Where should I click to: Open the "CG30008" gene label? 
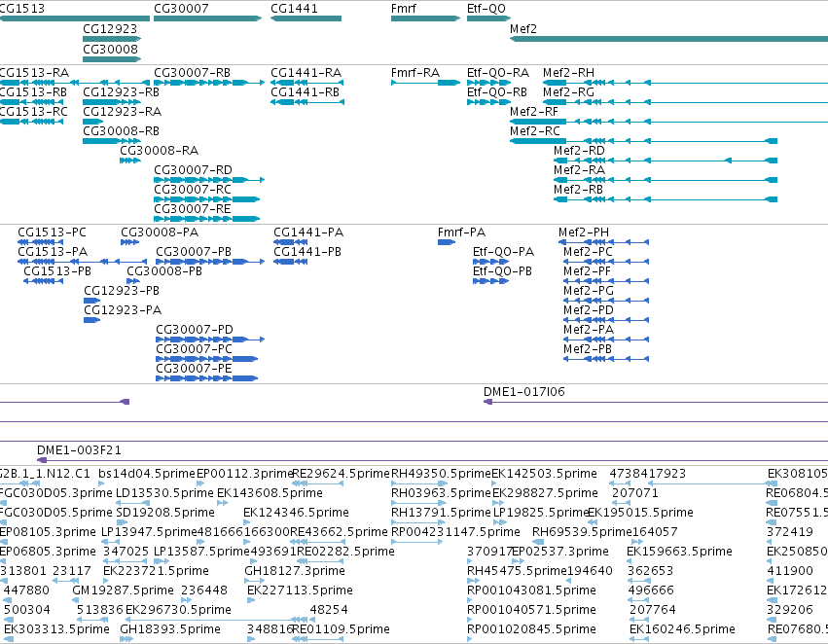110,49
